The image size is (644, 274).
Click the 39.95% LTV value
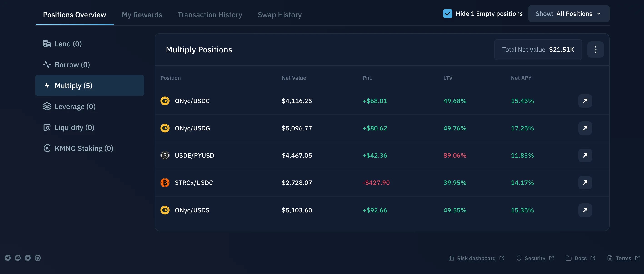pyautogui.click(x=455, y=182)
